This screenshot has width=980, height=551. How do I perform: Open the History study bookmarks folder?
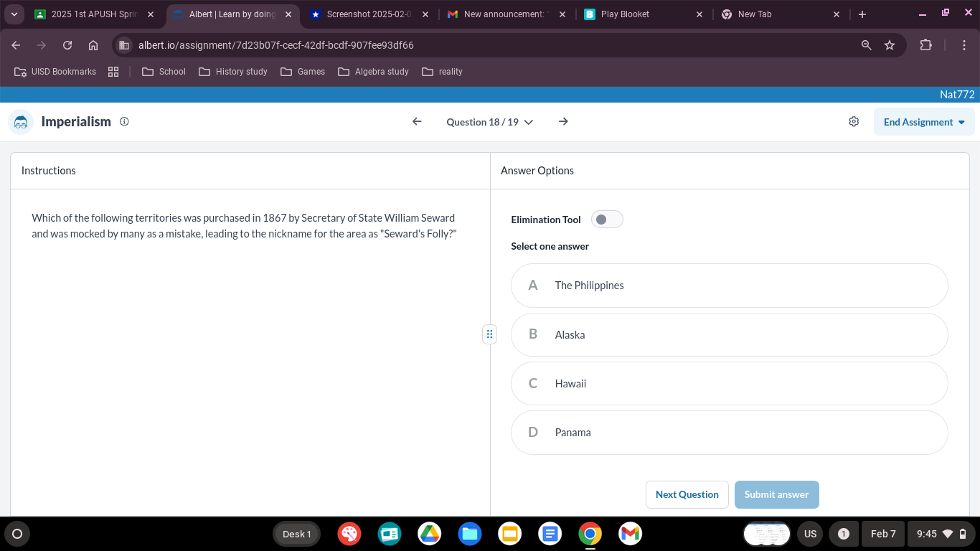coord(233,72)
